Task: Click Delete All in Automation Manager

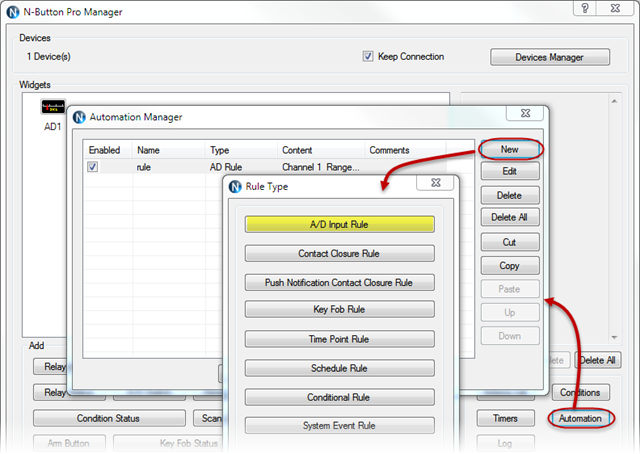Action: pos(509,217)
